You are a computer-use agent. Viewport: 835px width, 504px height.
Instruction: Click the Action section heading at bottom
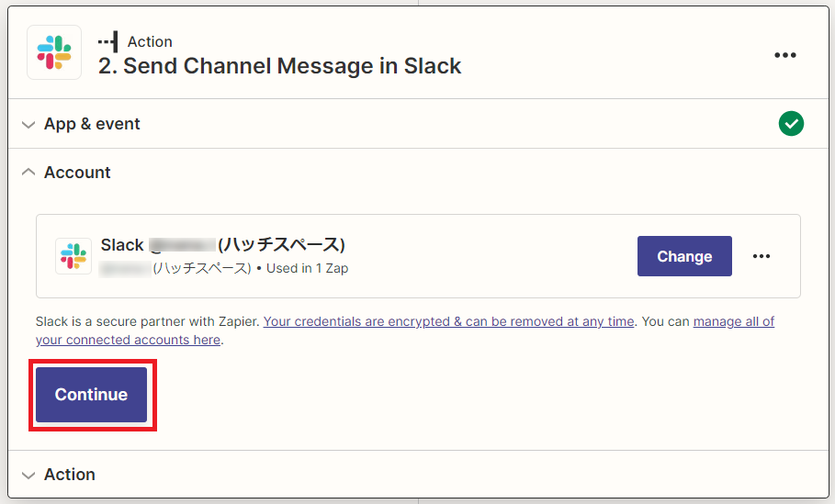click(x=69, y=475)
